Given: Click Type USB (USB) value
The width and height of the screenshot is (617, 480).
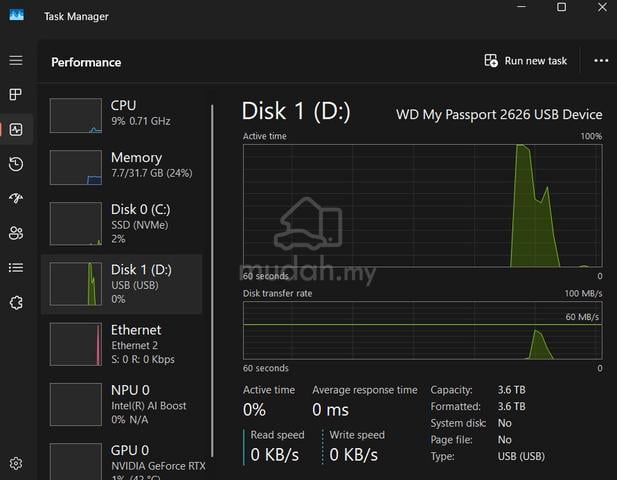Looking at the screenshot, I should point(521,456).
